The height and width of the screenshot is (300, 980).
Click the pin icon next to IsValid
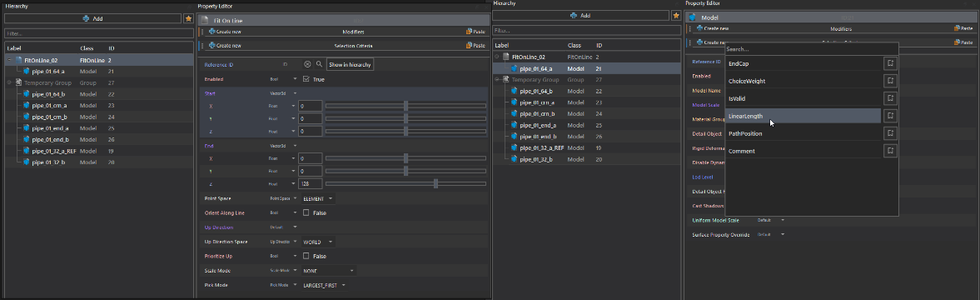click(891, 98)
